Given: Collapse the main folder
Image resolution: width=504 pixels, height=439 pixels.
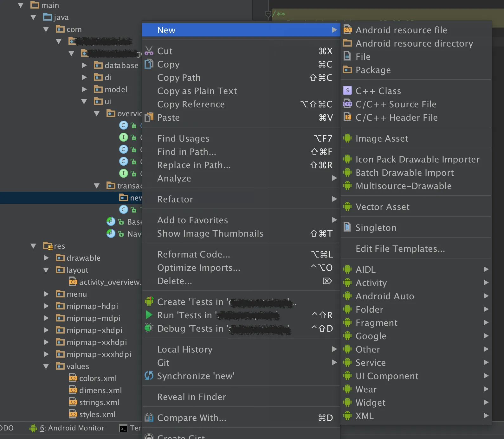Looking at the screenshot, I should [x=21, y=5].
